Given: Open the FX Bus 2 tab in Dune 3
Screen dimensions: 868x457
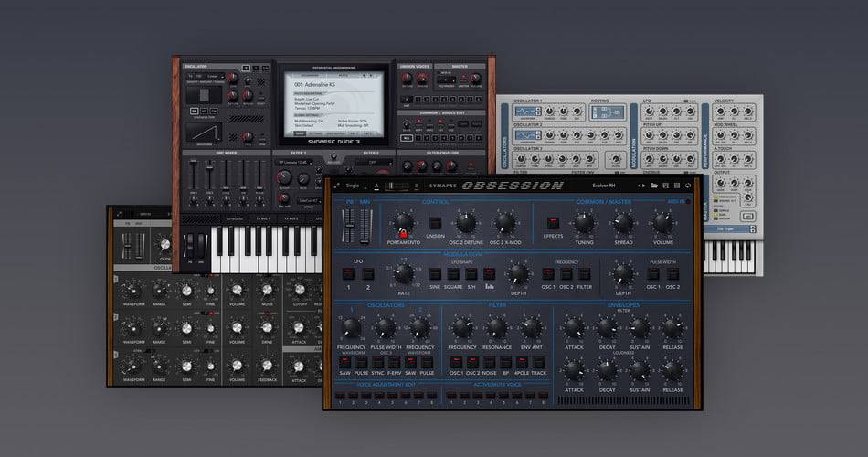Looking at the screenshot, I should (x=291, y=218).
